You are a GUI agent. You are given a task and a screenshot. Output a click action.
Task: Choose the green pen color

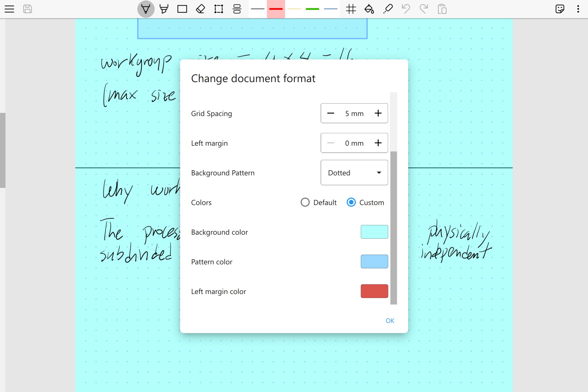pyautogui.click(x=312, y=9)
